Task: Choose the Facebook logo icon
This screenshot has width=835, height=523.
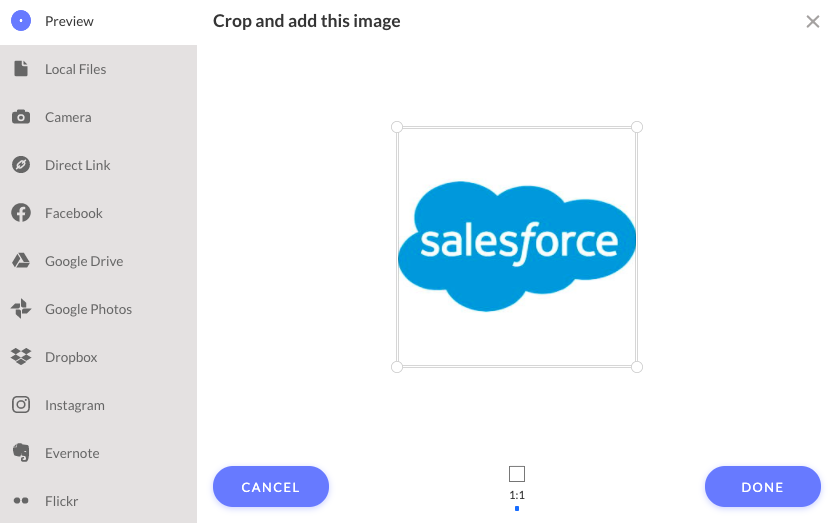Action: pyautogui.click(x=21, y=213)
